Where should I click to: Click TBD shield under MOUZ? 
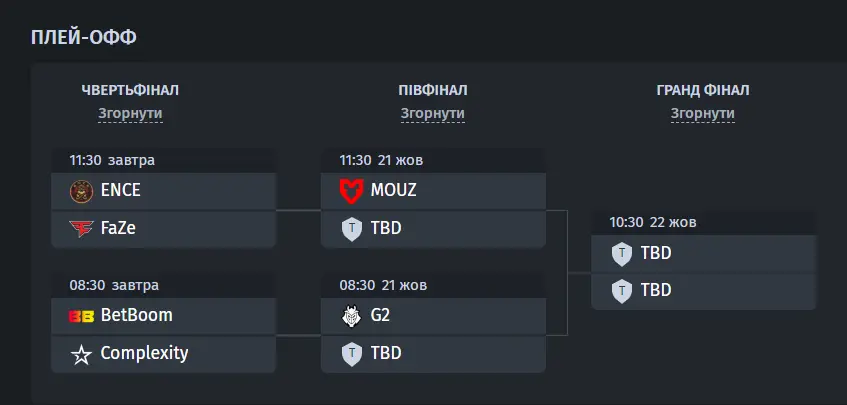(352, 230)
